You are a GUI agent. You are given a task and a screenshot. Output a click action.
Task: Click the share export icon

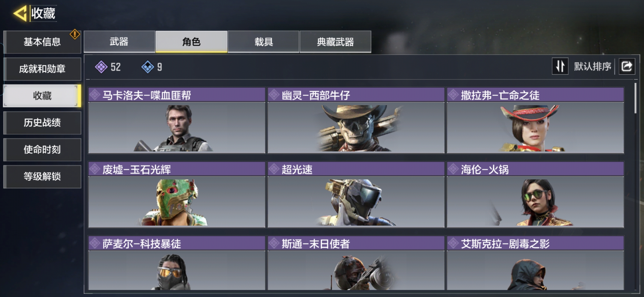click(627, 66)
